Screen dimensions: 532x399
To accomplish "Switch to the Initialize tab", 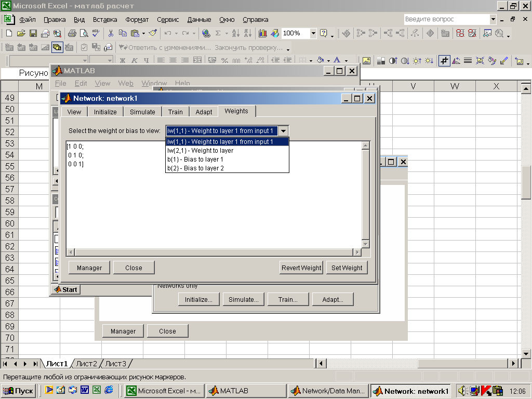I will pyautogui.click(x=105, y=112).
